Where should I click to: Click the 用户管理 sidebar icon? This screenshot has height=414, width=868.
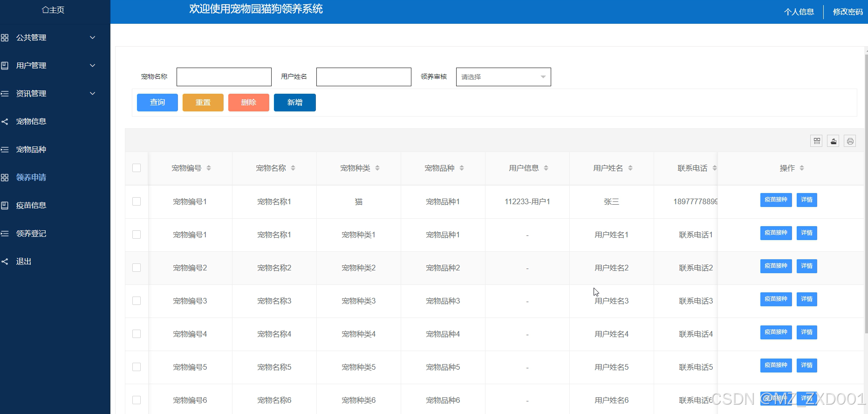(5, 66)
